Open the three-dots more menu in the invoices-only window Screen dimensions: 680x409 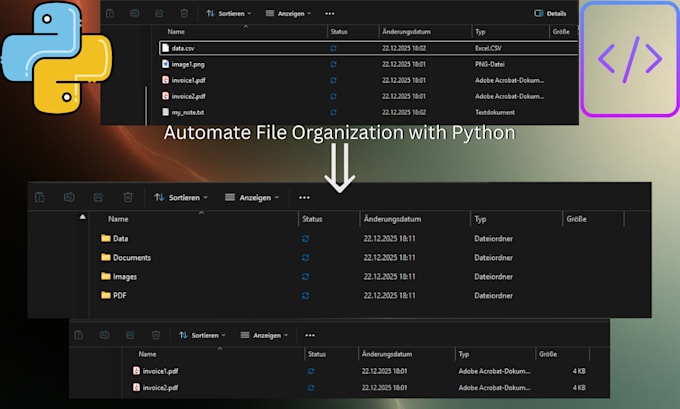pyautogui.click(x=310, y=335)
